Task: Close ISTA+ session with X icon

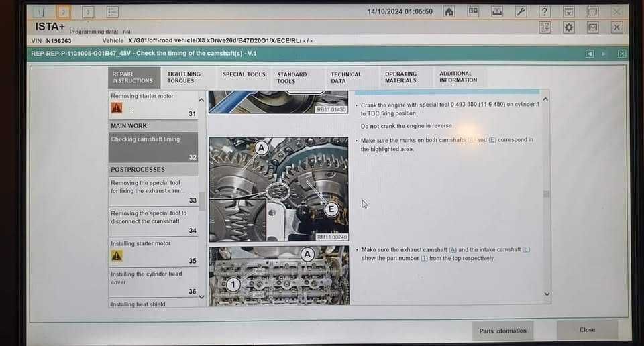Action: tap(616, 27)
